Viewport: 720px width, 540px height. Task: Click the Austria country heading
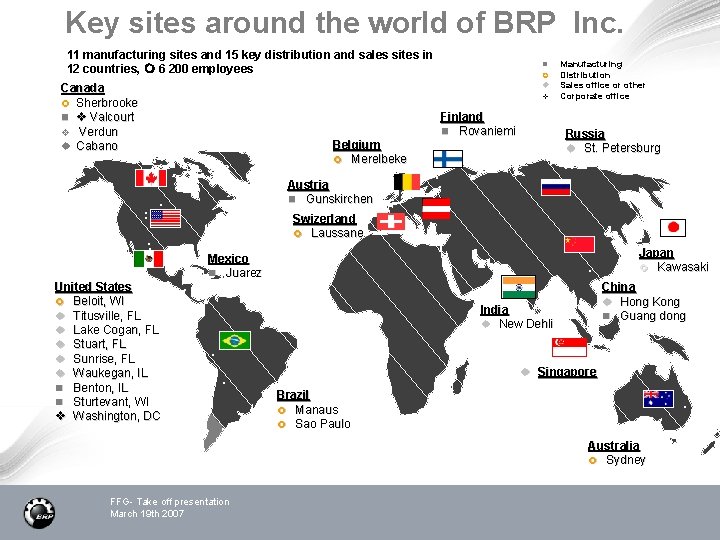pos(308,185)
